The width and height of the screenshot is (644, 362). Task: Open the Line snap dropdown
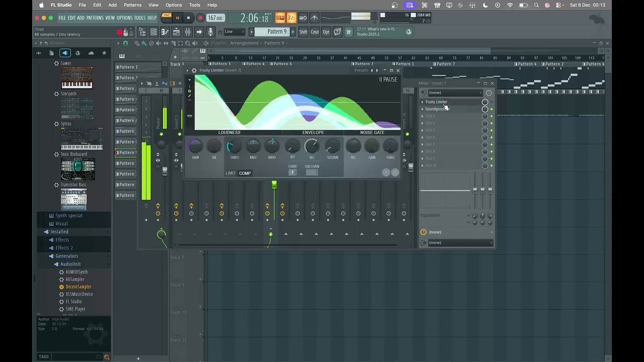(x=235, y=32)
